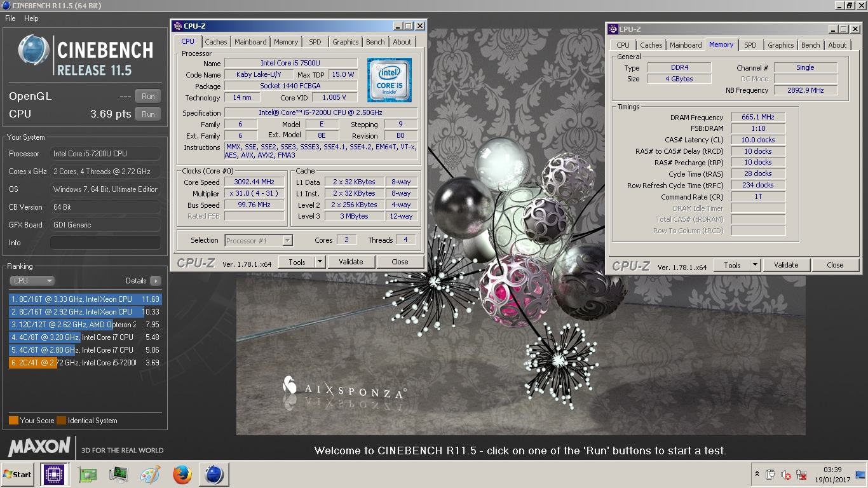Click the Cinebench title bar icon
Screen dimensions: 868x488
tap(6, 6)
